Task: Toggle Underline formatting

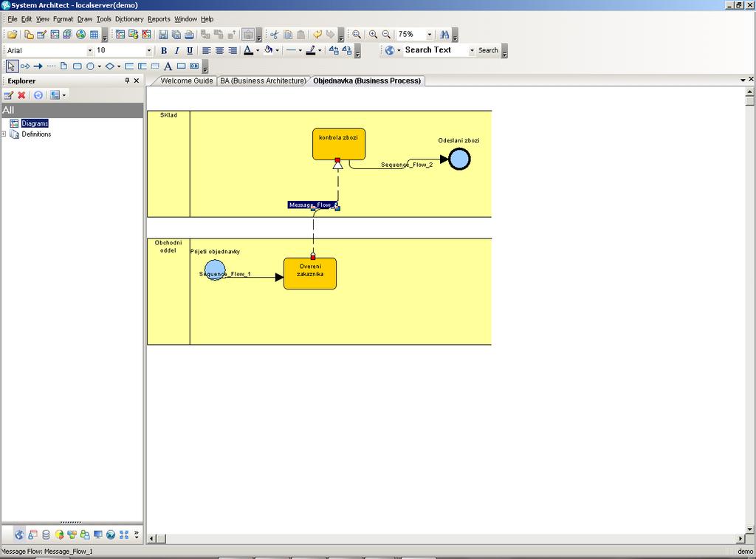Action: pos(190,50)
